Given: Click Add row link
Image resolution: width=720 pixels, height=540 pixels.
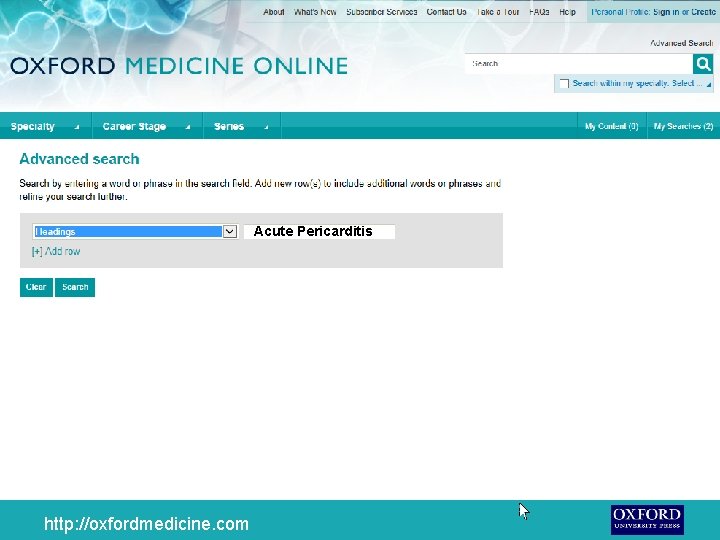Looking at the screenshot, I should click(56, 251).
